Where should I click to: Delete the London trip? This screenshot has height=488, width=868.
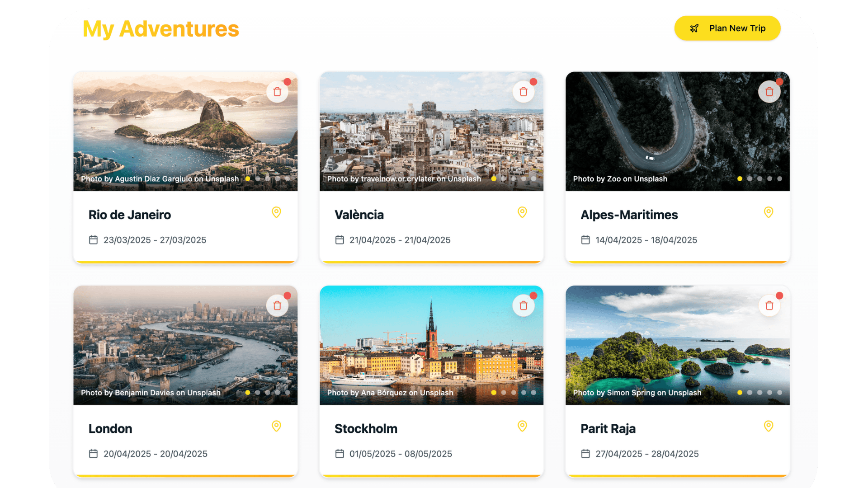pyautogui.click(x=277, y=305)
